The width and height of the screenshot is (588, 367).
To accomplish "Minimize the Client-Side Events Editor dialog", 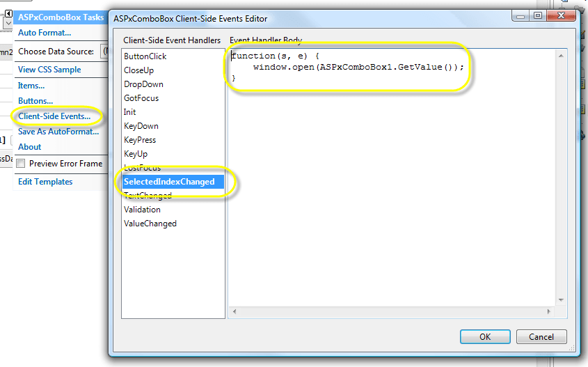I will coord(521,16).
